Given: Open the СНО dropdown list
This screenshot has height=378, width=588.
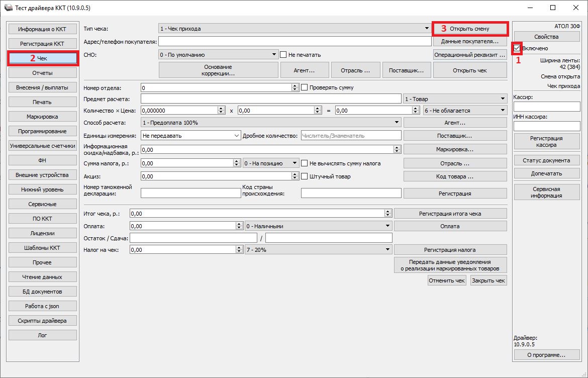Looking at the screenshot, I should [x=274, y=55].
